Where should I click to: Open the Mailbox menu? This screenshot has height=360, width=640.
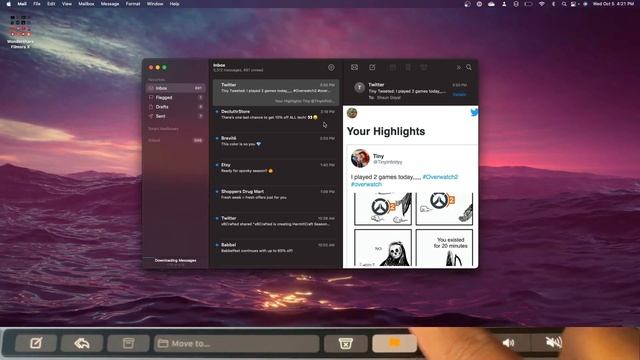(86, 4)
